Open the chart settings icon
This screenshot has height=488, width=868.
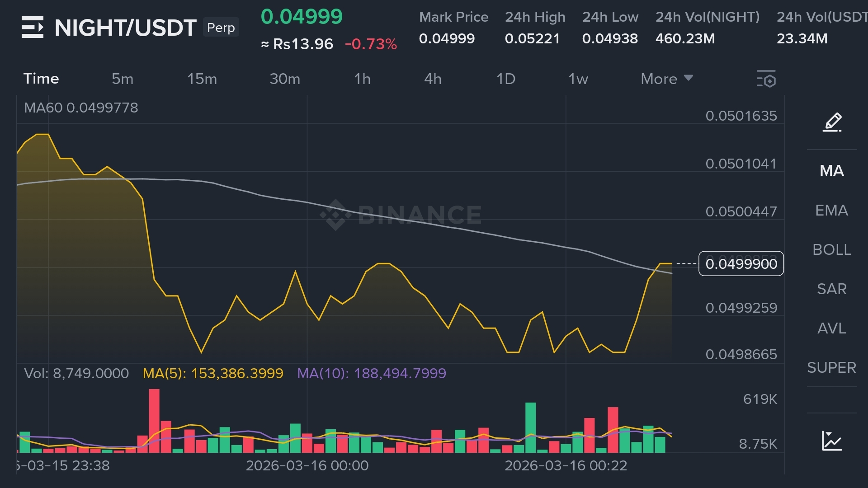[x=766, y=79]
